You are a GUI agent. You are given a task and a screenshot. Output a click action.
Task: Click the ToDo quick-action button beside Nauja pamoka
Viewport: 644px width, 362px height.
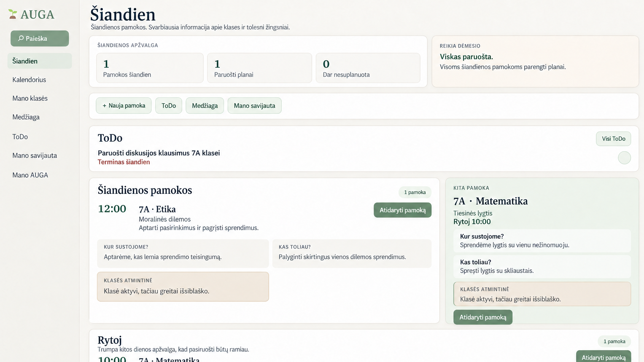coord(169,106)
